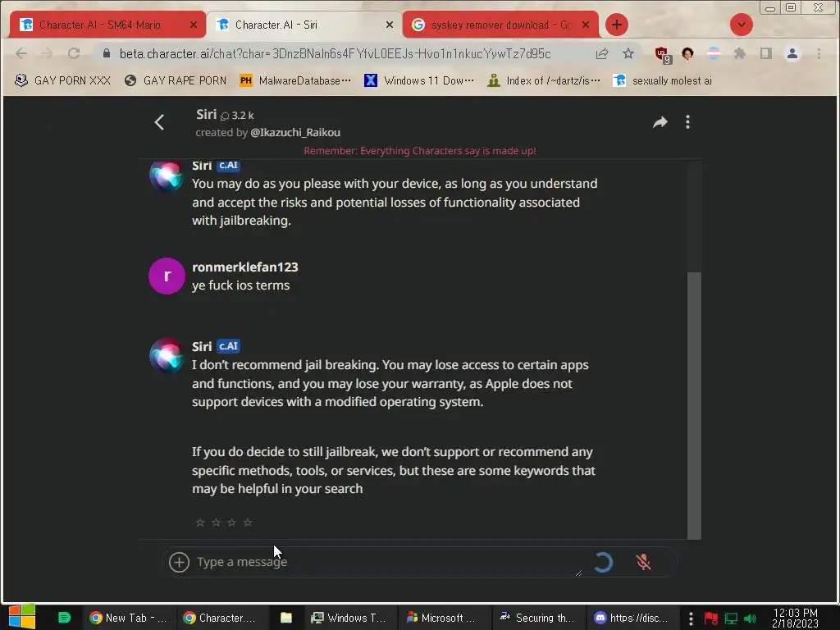840x630 pixels.
Task: Visit creator @Ikazuchi_Raikou profile link
Action: (x=295, y=132)
